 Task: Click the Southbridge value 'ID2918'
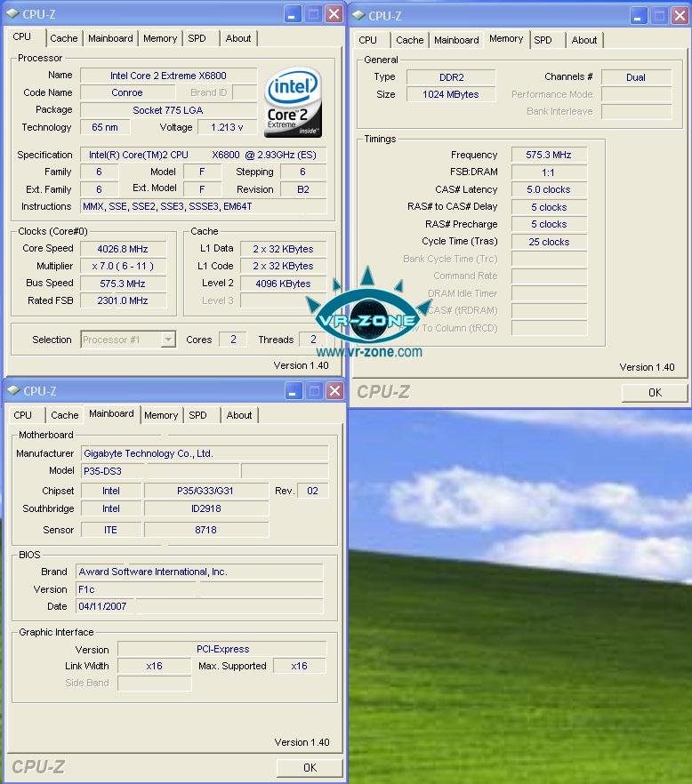[x=205, y=508]
